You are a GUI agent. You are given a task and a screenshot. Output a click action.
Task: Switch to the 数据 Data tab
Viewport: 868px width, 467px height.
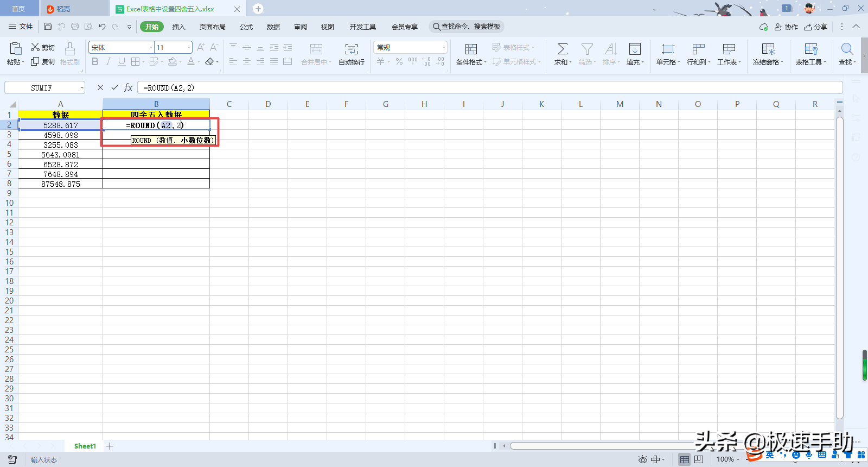pyautogui.click(x=273, y=27)
